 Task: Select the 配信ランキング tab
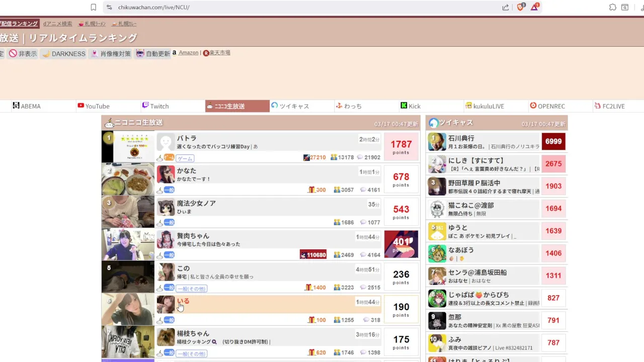[x=19, y=24]
